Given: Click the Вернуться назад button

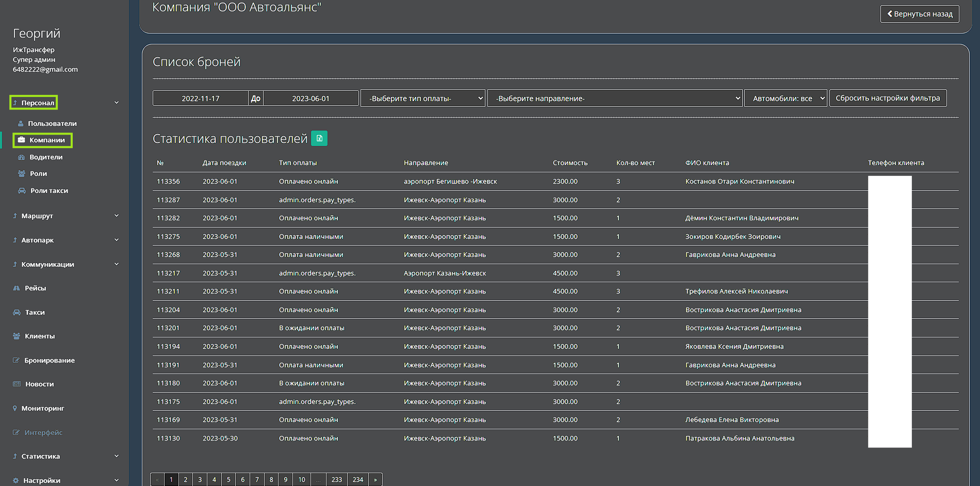Looking at the screenshot, I should pyautogui.click(x=920, y=14).
